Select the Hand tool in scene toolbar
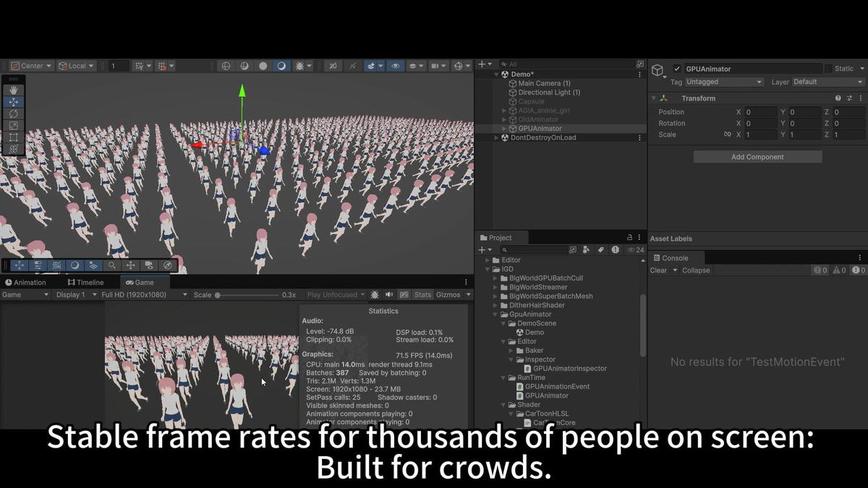Screen dimensions: 868x488 pos(13,90)
